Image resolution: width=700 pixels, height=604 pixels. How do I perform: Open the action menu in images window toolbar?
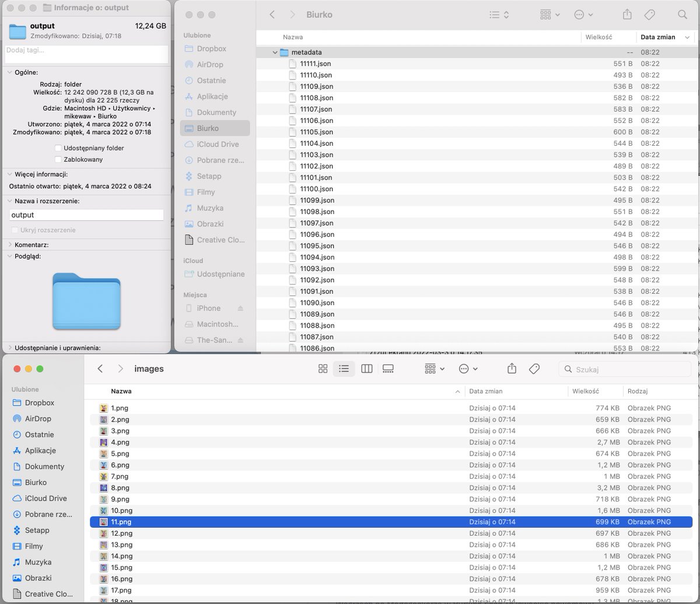tap(468, 368)
